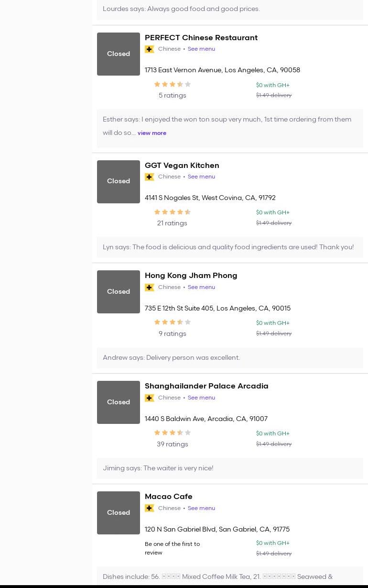Click the Macao Cafe restaurant name

pos(168,497)
